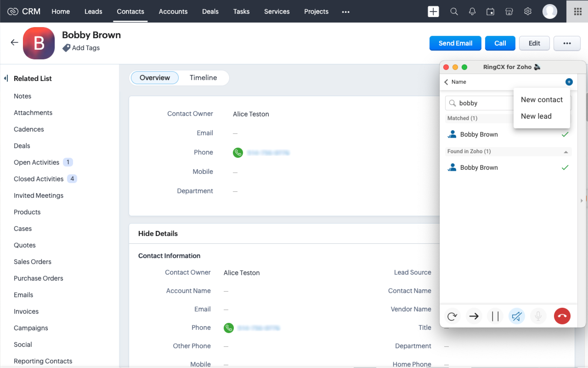Click the Send Email button

click(455, 43)
